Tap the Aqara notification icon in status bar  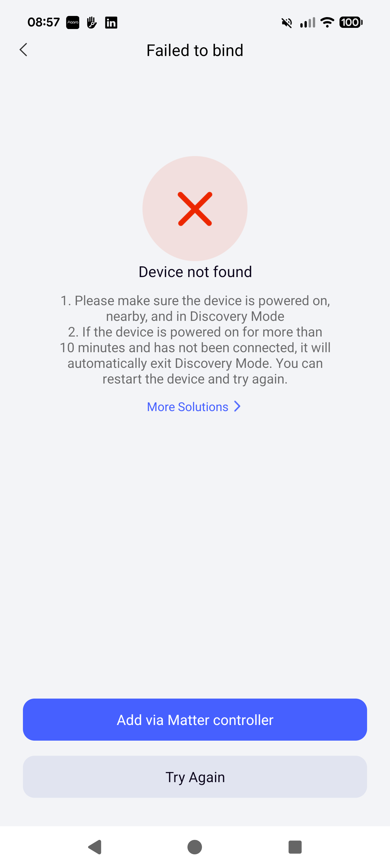click(73, 23)
